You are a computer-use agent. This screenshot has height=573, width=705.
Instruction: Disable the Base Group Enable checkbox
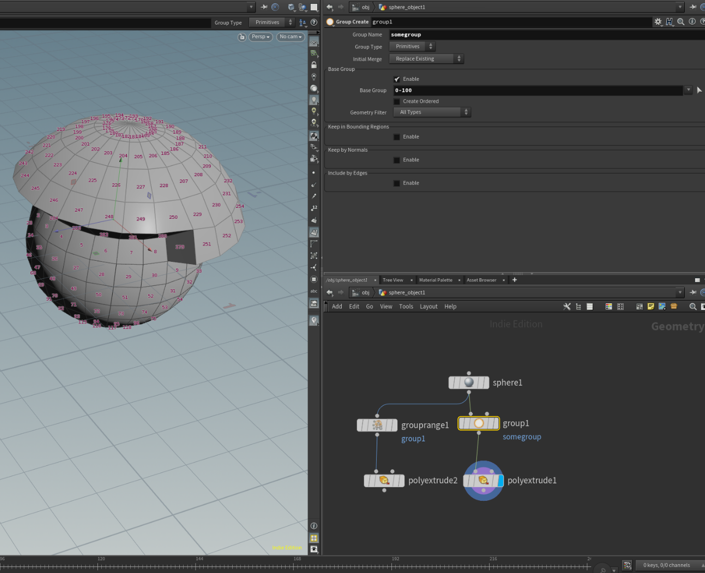[x=397, y=79]
